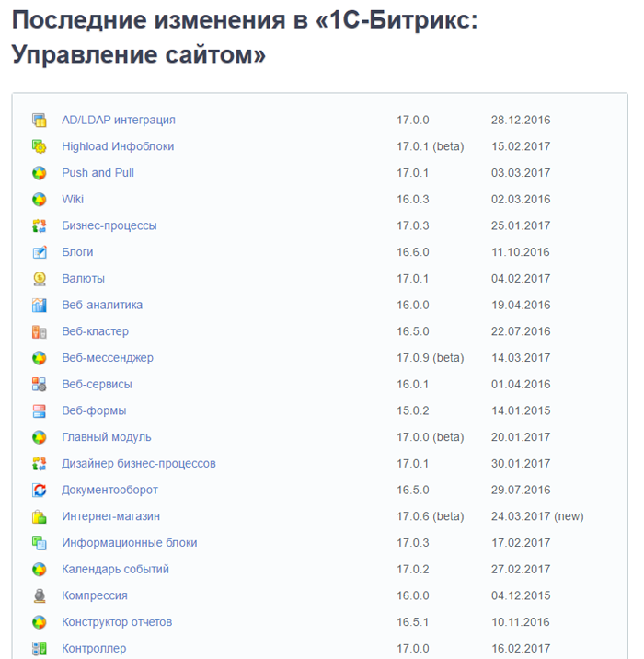The height and width of the screenshot is (659, 644).
Task: Open the Бизнес-процессы link
Action: tap(109, 226)
